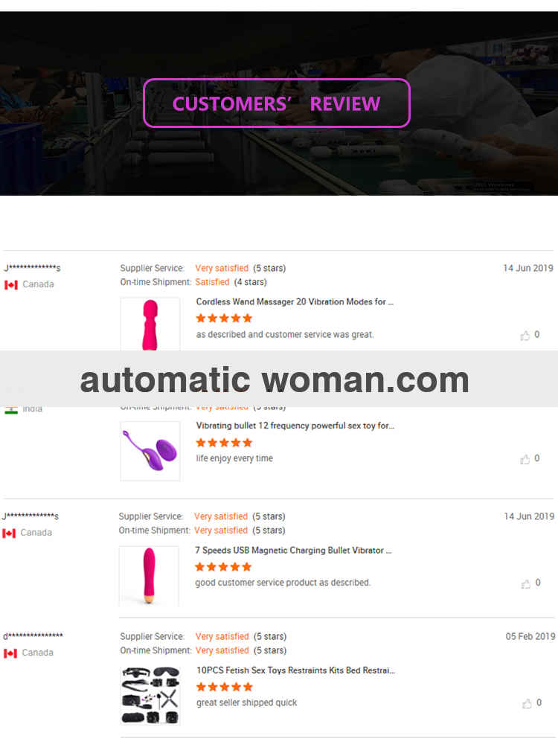Open pink bullet vibrator thumbnail

click(149, 576)
